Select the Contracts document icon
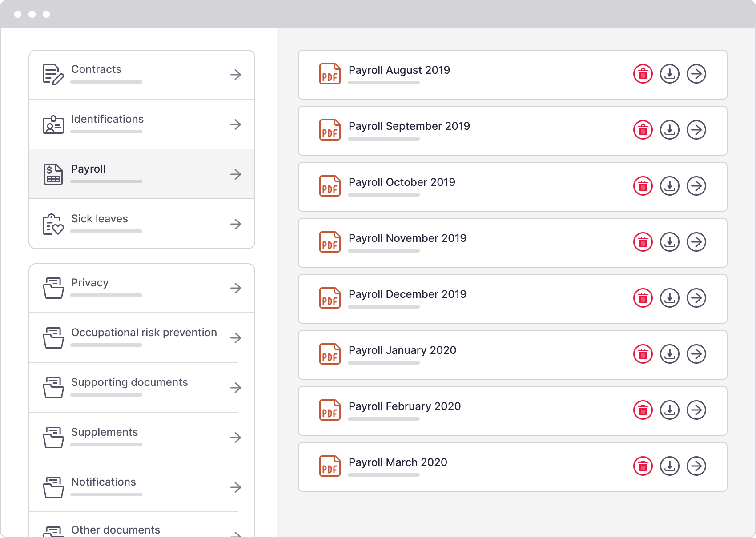 (52, 74)
